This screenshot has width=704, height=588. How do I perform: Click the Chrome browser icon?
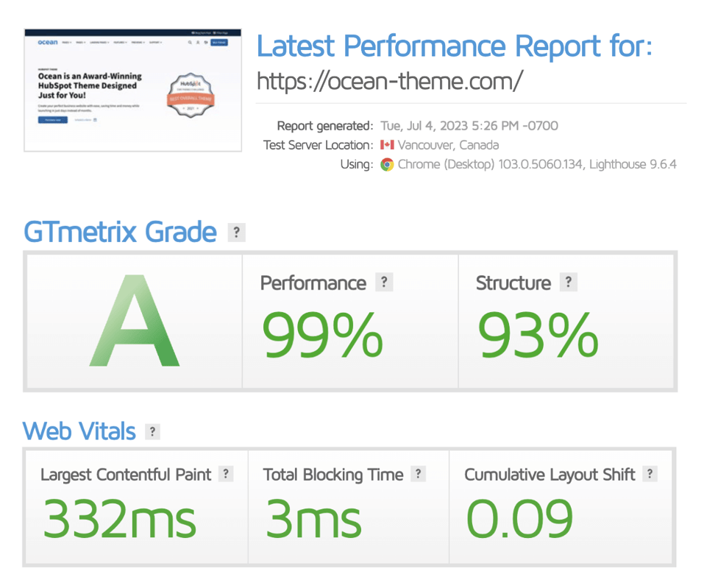coord(387,164)
